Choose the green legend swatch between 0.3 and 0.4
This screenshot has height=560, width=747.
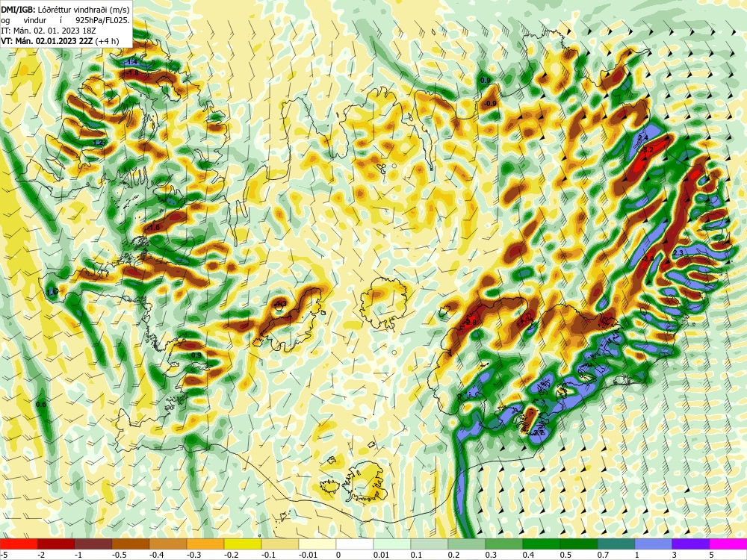503,544
